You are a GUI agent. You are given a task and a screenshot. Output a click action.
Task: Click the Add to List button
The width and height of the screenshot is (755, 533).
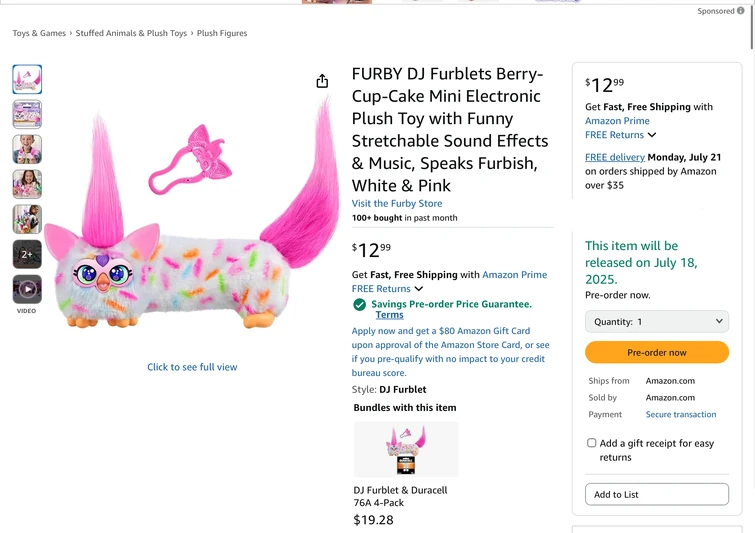point(656,494)
